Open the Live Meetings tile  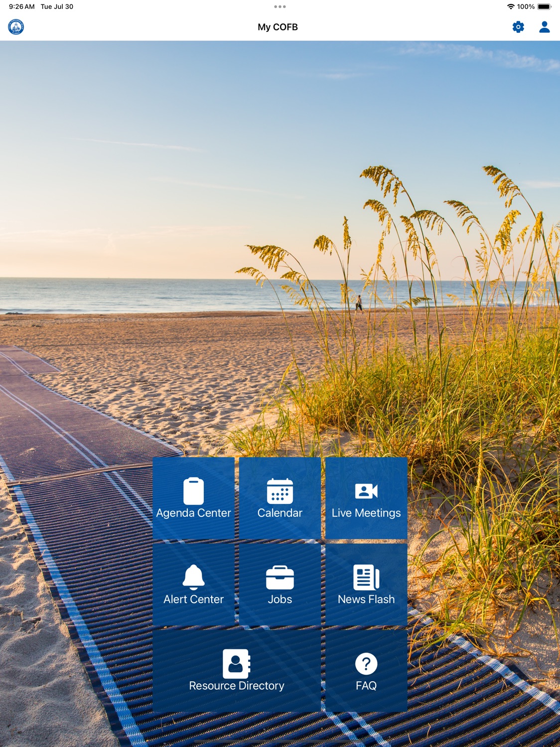pyautogui.click(x=366, y=498)
